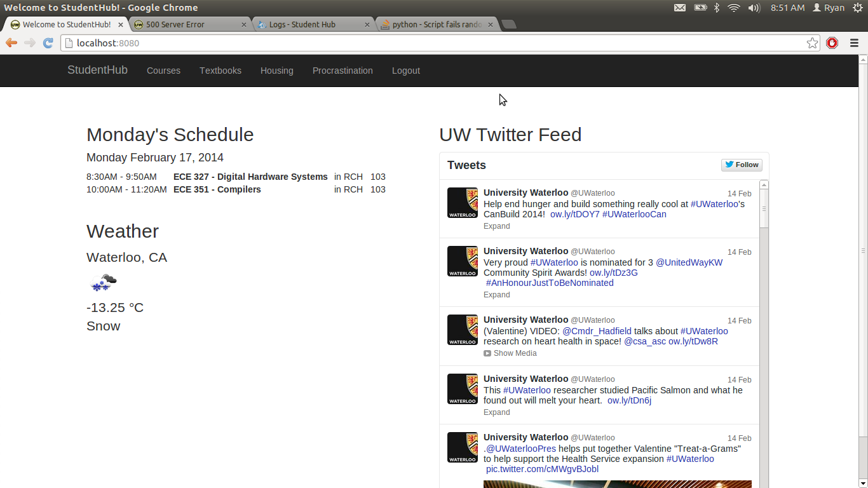Close the python Script fails tab

490,25
